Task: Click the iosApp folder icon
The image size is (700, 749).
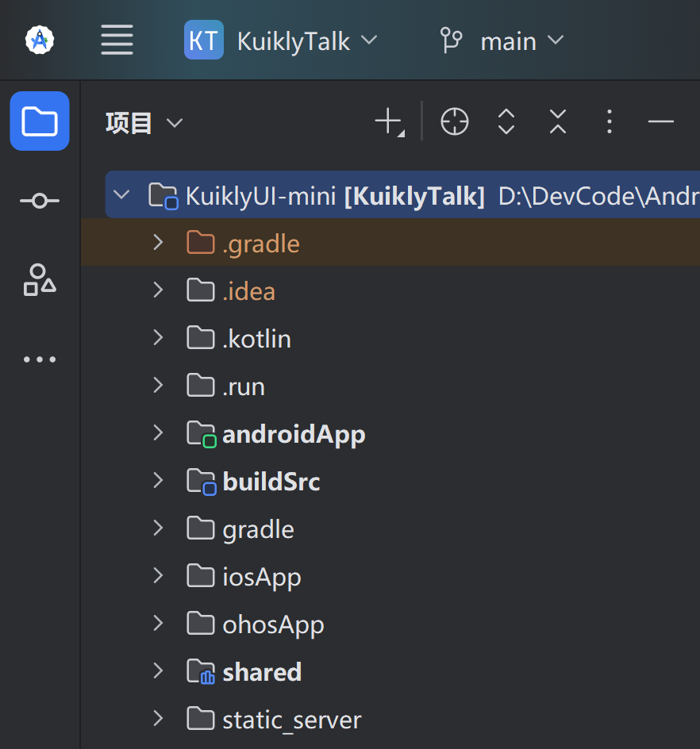Action: 200,575
